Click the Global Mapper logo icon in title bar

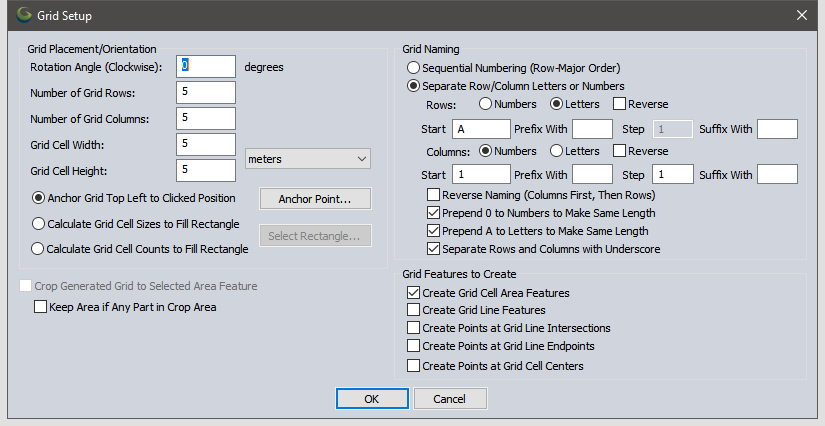pyautogui.click(x=24, y=15)
